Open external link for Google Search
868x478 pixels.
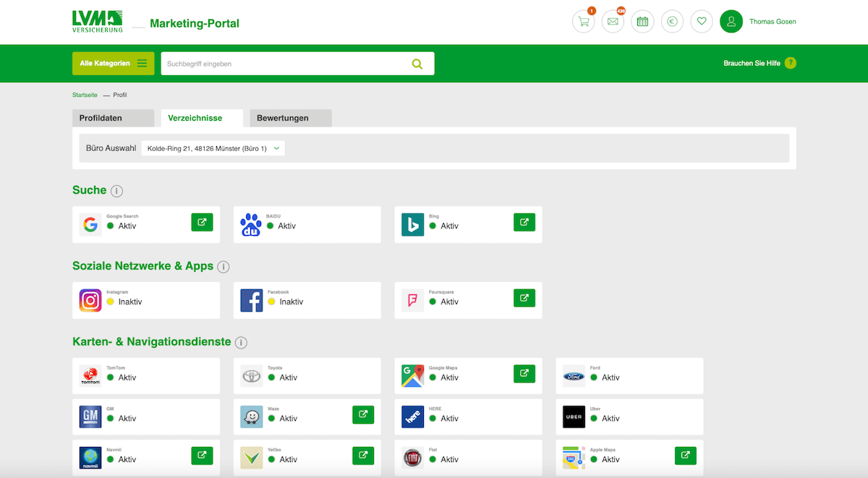point(202,222)
